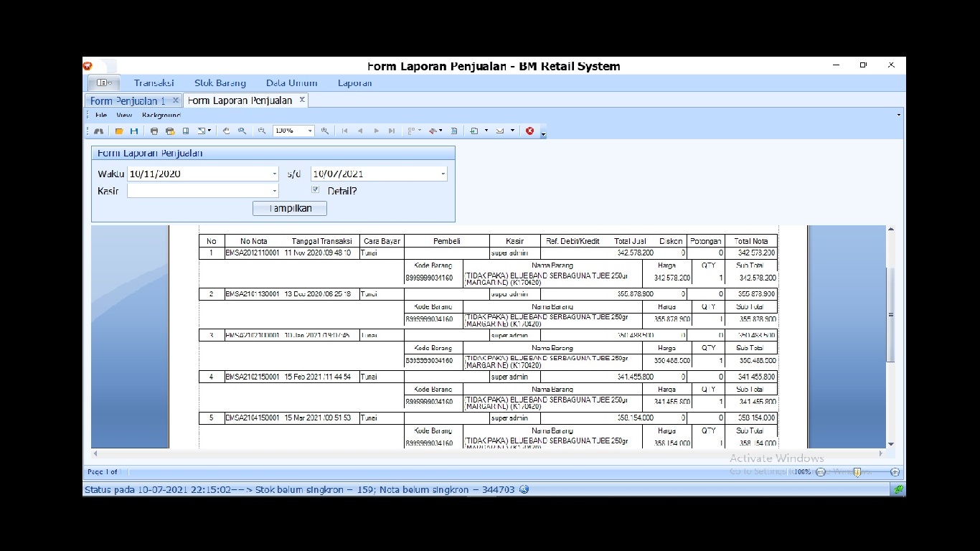Open the zoom percentage dropdown

coord(310,131)
